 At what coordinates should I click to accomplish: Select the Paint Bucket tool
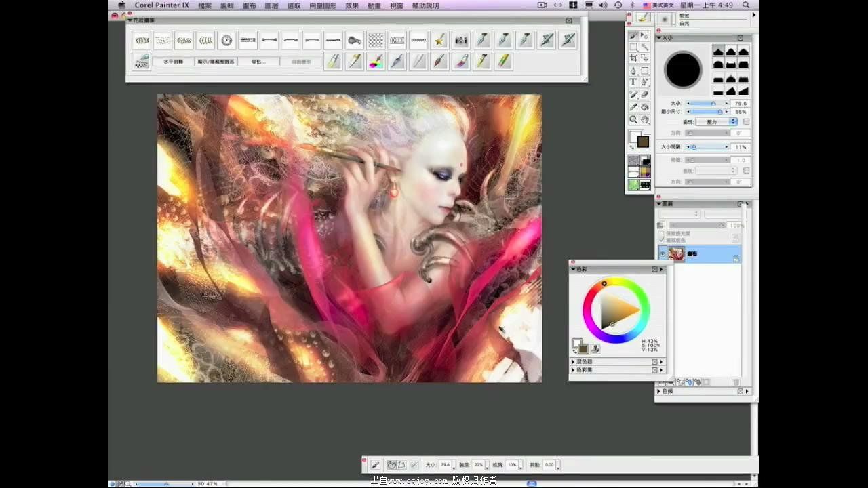pos(645,106)
